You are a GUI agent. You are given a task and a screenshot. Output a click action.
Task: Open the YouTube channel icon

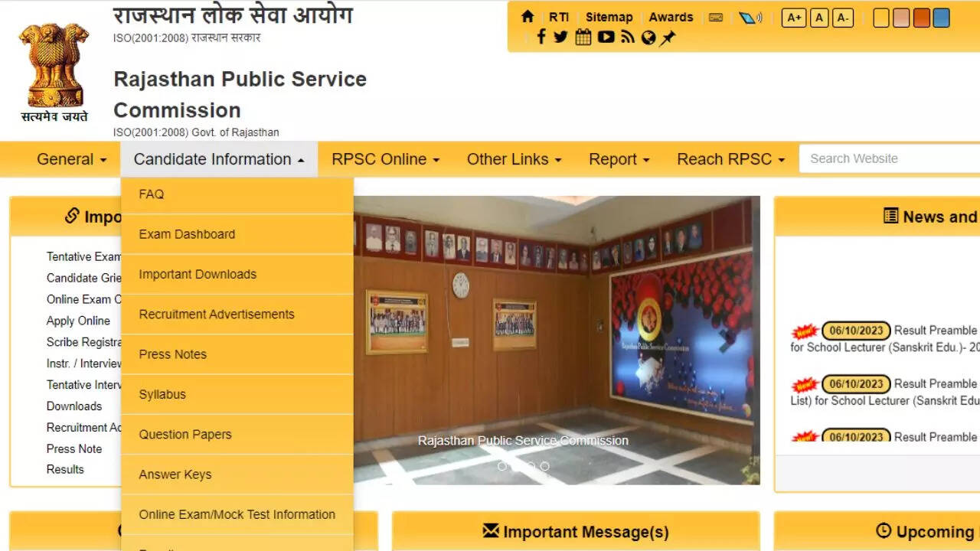[605, 36]
